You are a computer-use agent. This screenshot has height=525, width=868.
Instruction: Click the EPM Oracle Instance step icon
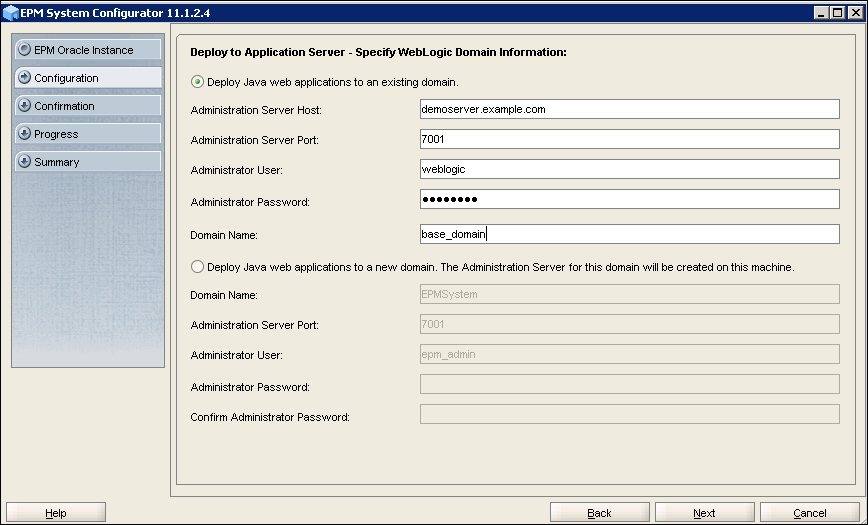pos(25,50)
